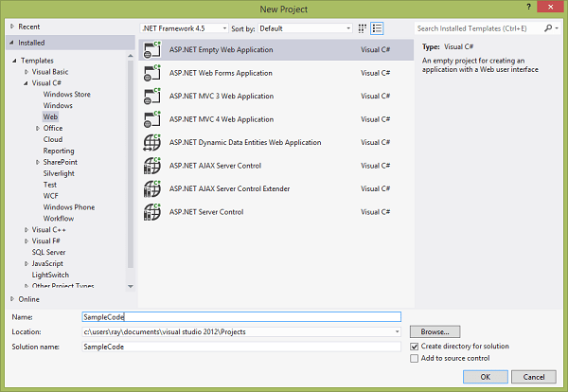Click the Browse... button
The image size is (568, 392).
435,331
